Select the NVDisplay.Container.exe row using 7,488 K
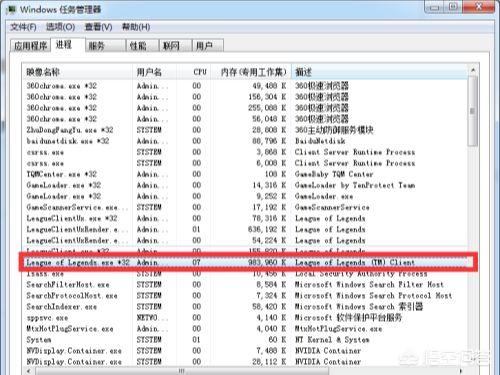 [x=245, y=351]
